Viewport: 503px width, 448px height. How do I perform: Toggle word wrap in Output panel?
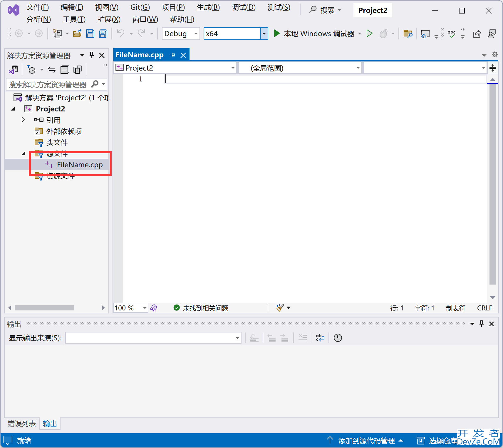pyautogui.click(x=320, y=338)
